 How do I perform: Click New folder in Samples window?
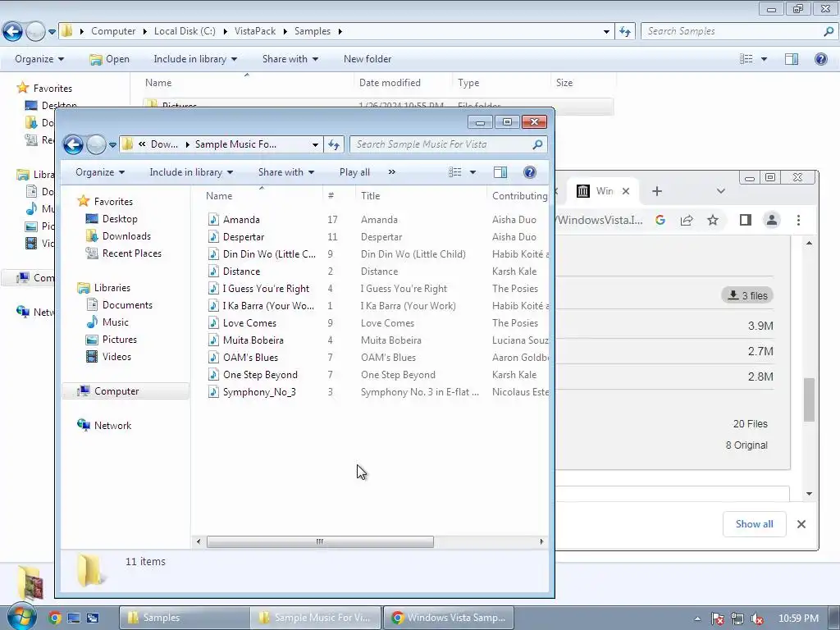pos(367,59)
